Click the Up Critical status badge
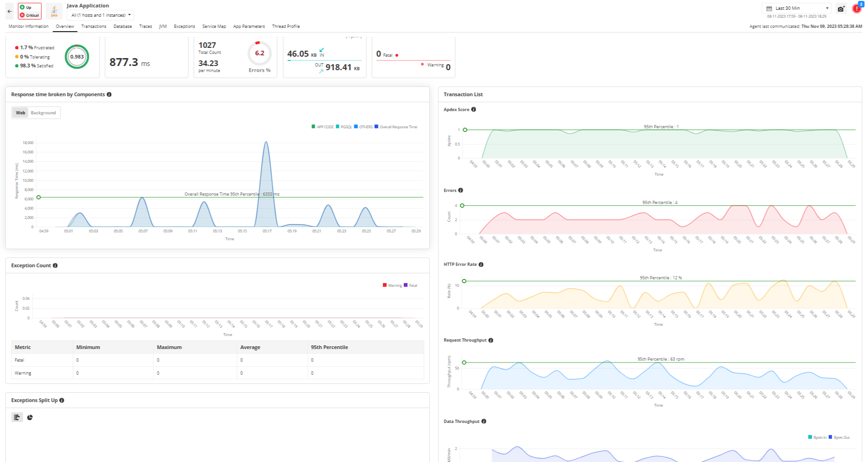Viewport: 868px width, 462px height. tap(30, 11)
